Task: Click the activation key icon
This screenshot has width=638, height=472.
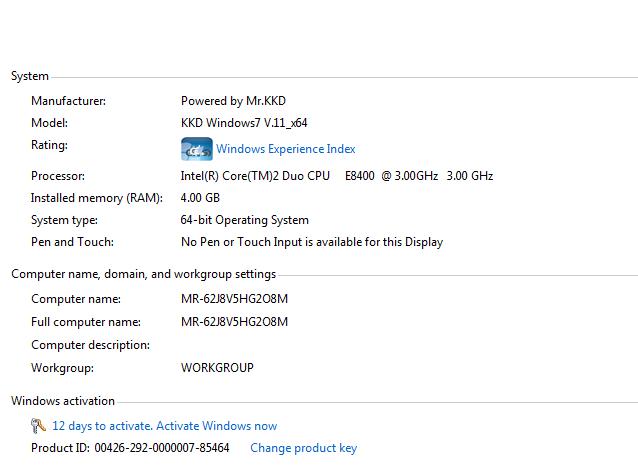Action: pos(38,426)
